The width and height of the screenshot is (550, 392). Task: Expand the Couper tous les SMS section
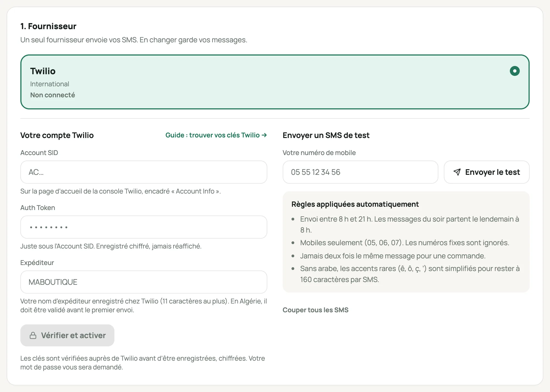click(x=315, y=310)
